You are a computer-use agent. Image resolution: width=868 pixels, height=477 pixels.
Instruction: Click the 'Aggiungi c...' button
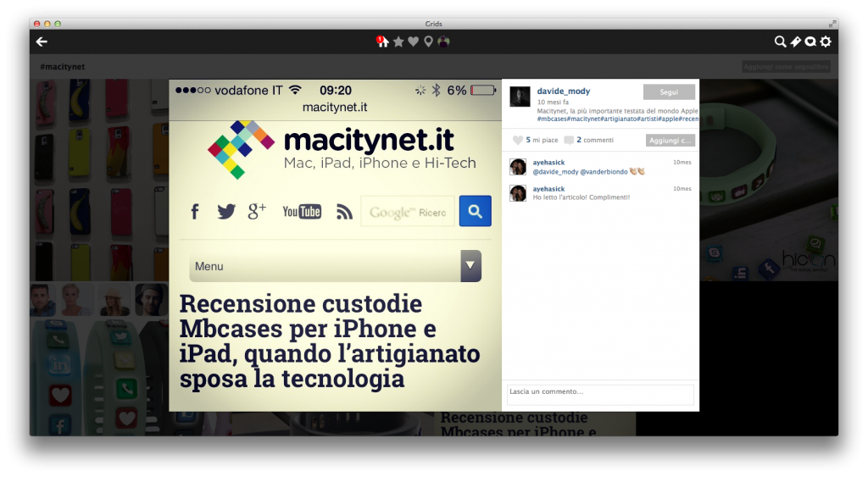(x=670, y=140)
